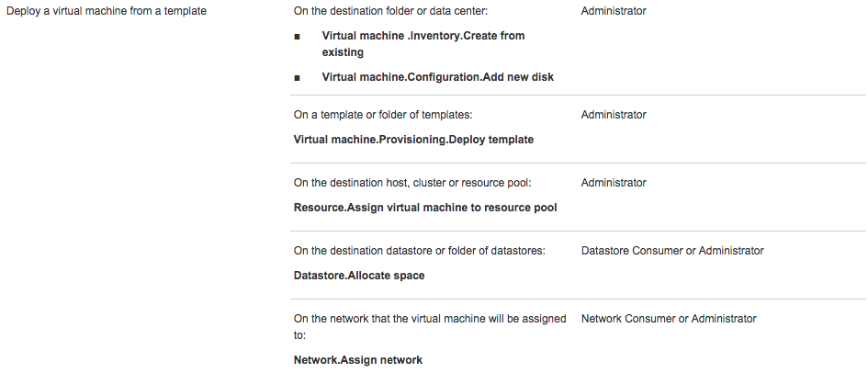
Task: Select the 'Virtual machine.Configuration.Add new disk' privilege
Action: pos(437,77)
